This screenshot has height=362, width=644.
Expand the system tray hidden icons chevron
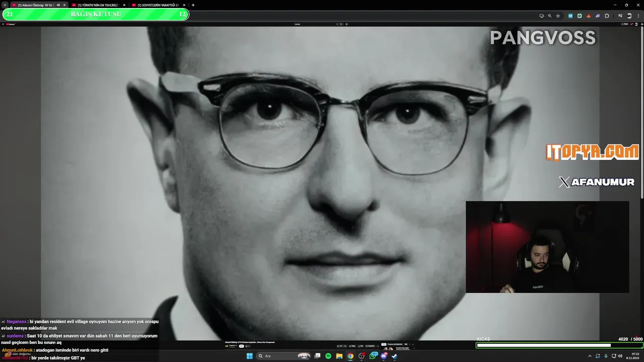[x=590, y=356]
